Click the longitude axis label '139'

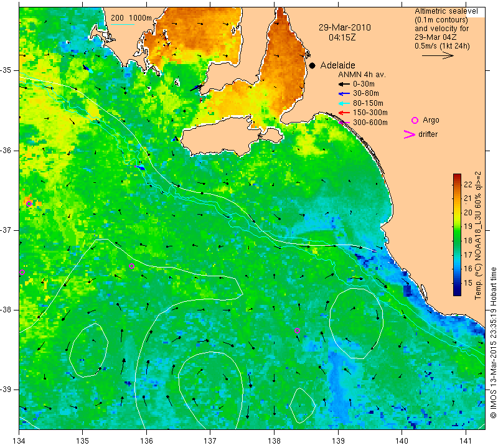[x=338, y=441]
